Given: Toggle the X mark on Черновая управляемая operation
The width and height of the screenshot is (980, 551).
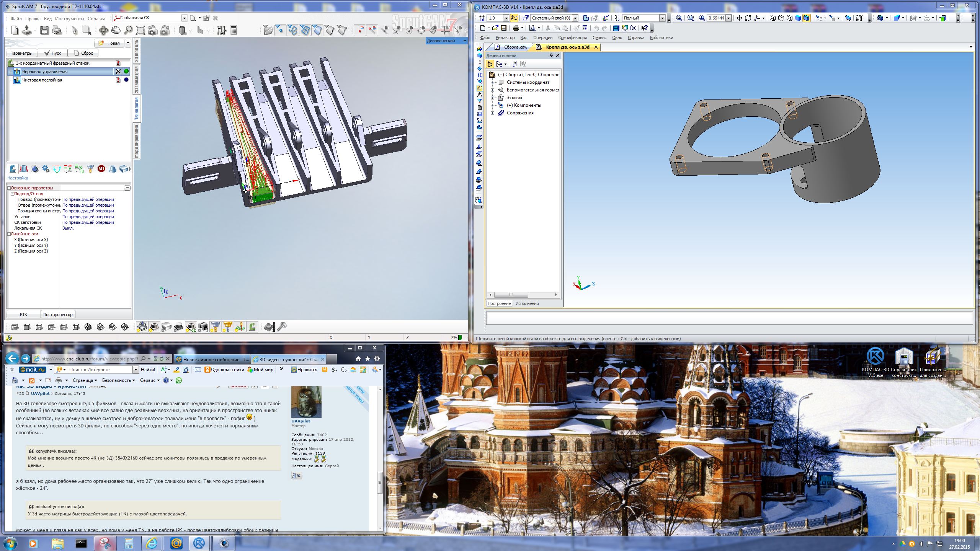Looking at the screenshot, I should (118, 72).
